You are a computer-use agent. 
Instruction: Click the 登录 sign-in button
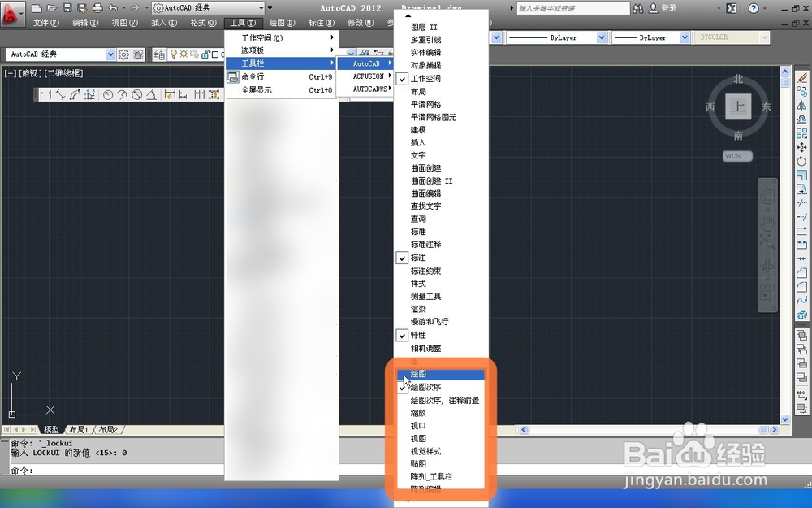point(663,8)
